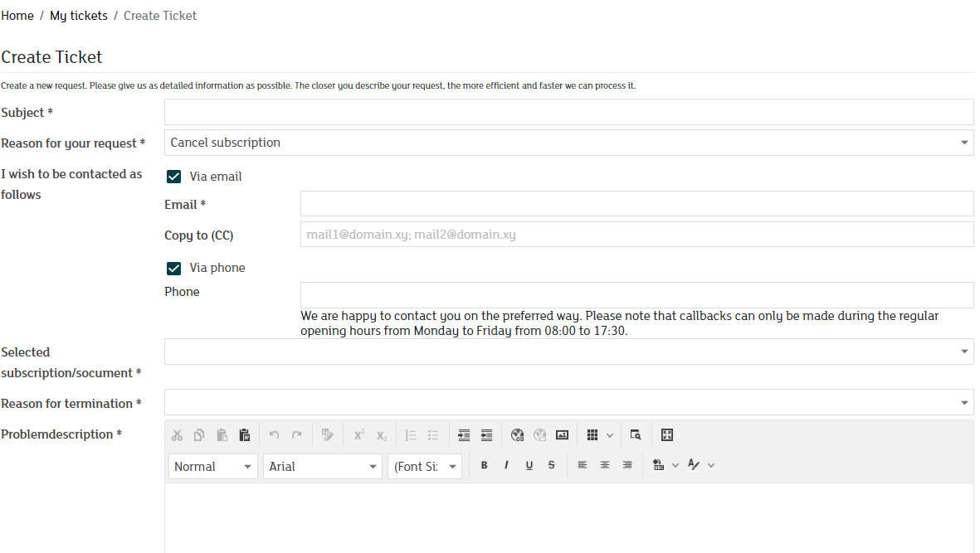Toggle italic text formatting
Viewport: 980px width, 553px height.
[x=506, y=466]
